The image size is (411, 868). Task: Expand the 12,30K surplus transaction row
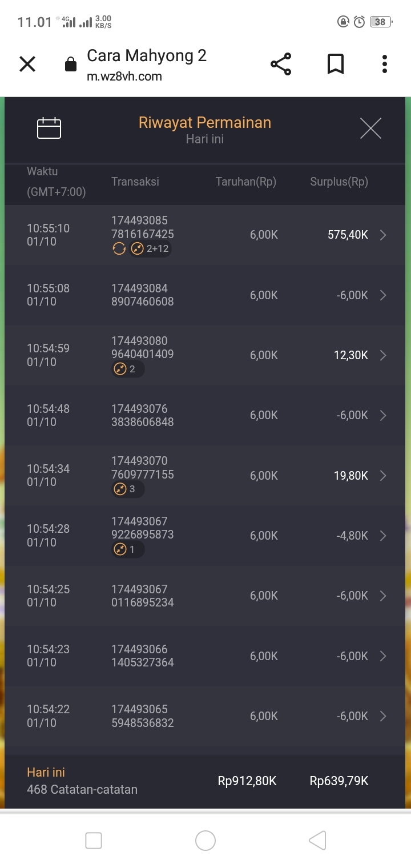pyautogui.click(x=383, y=355)
